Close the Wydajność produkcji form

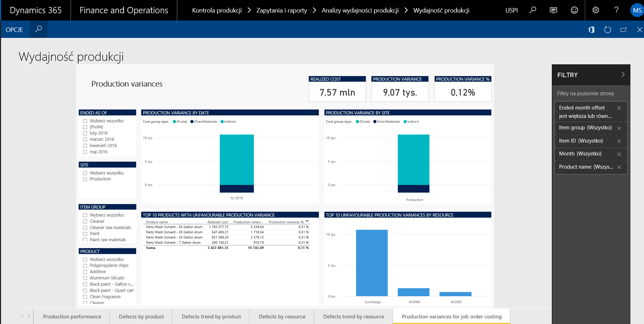(x=639, y=30)
